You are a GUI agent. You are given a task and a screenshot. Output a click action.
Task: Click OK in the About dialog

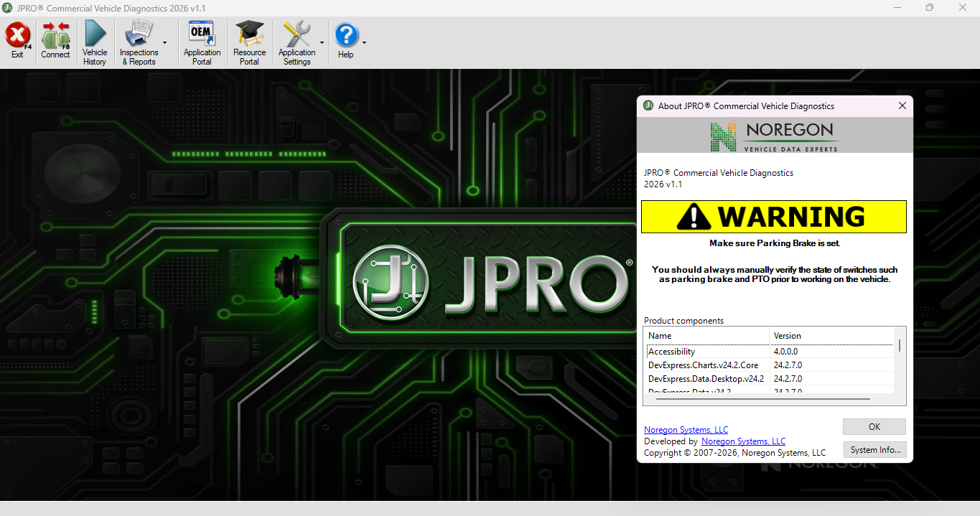[874, 426]
